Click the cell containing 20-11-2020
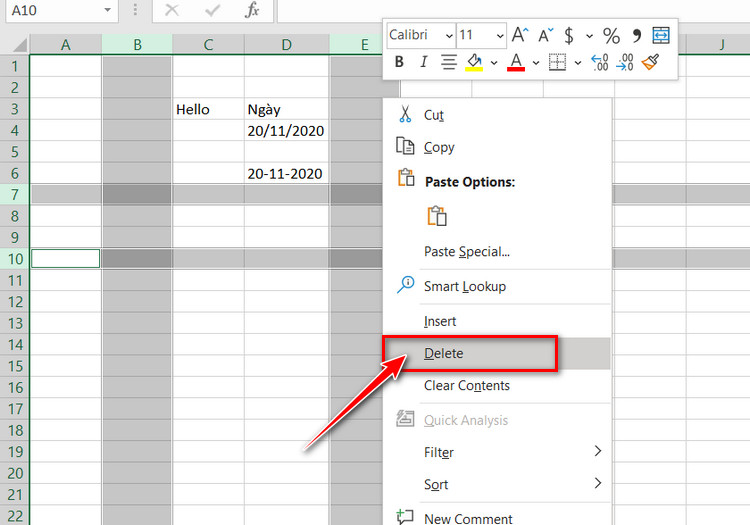This screenshot has height=525, width=750. tap(287, 173)
